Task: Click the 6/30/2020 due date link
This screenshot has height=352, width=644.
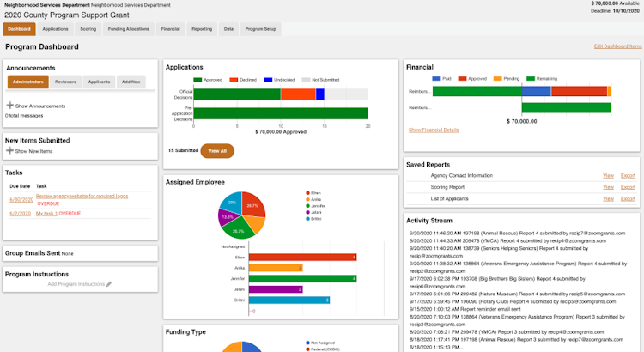Action: 21,200
